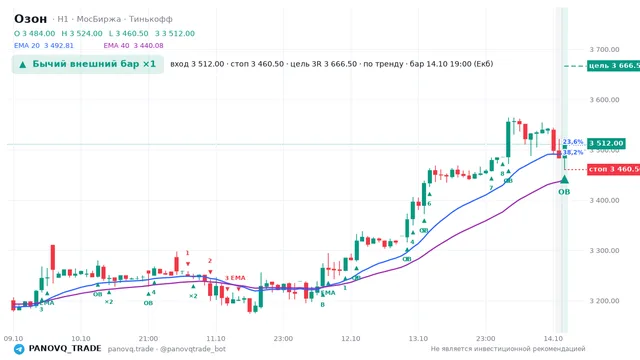The height and width of the screenshot is (360, 640).
Task: Click the large green OB triangle marker
Action: 564,179
